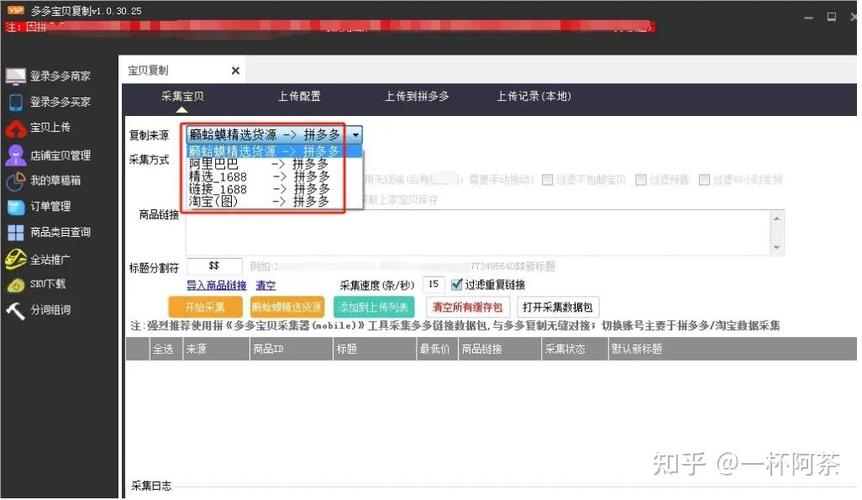Expand the 复制来源 dropdown arrow

[x=356, y=135]
